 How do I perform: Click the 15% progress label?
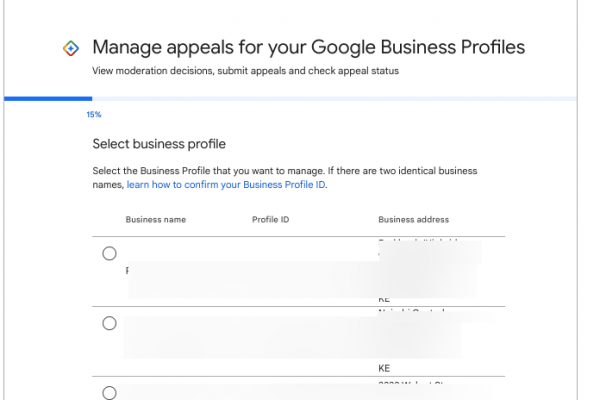click(x=94, y=115)
